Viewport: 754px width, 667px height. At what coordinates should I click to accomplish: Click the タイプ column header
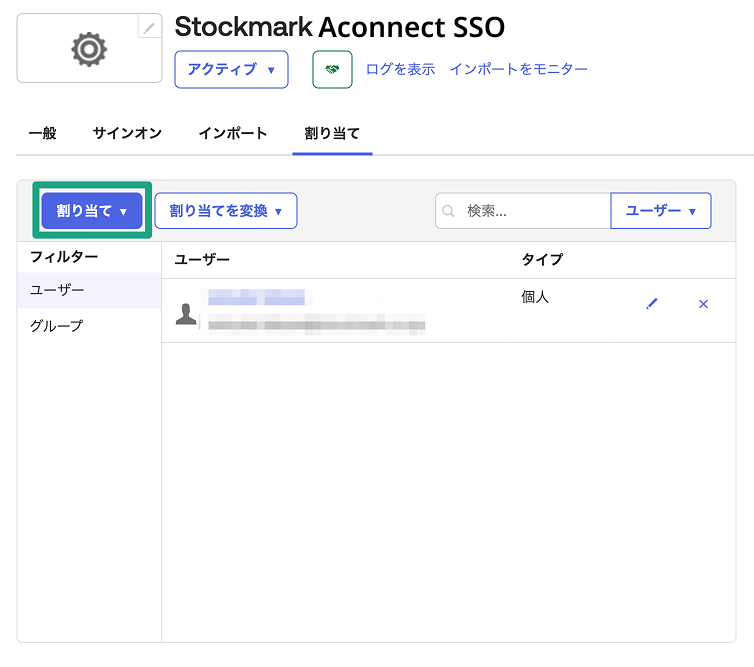tap(542, 260)
